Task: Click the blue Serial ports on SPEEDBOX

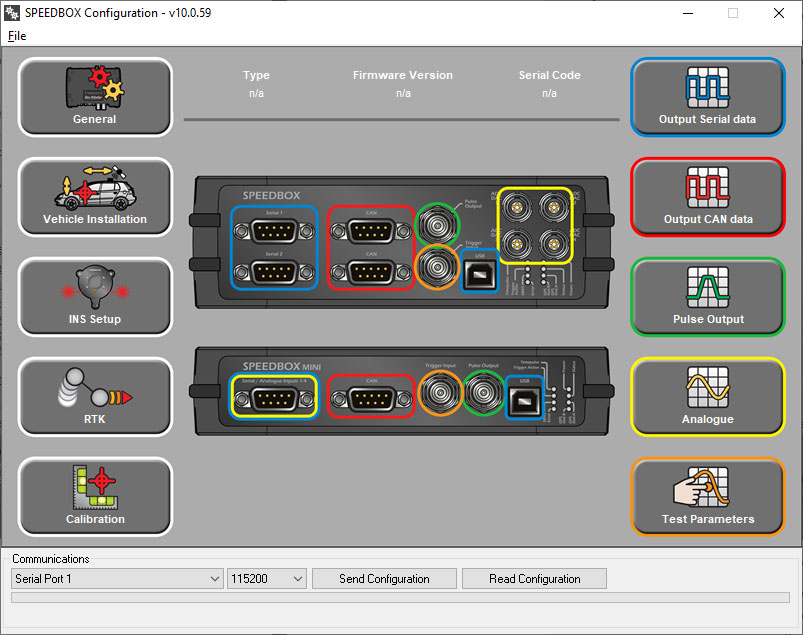Action: [x=274, y=248]
